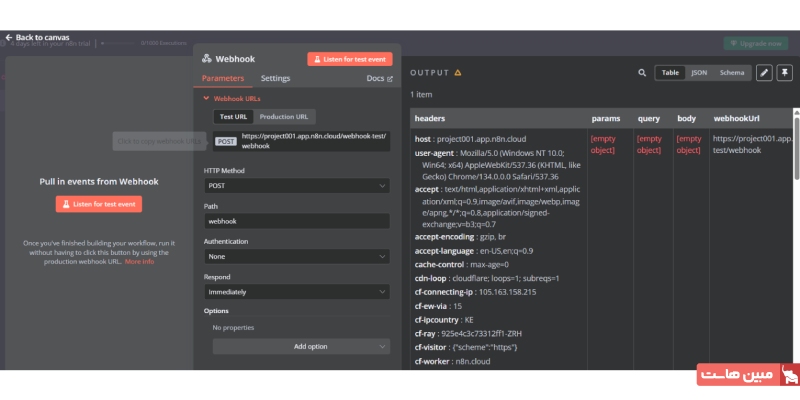Screen dimensions: 800x400
Task: Switch output view to Schema
Action: [732, 72]
